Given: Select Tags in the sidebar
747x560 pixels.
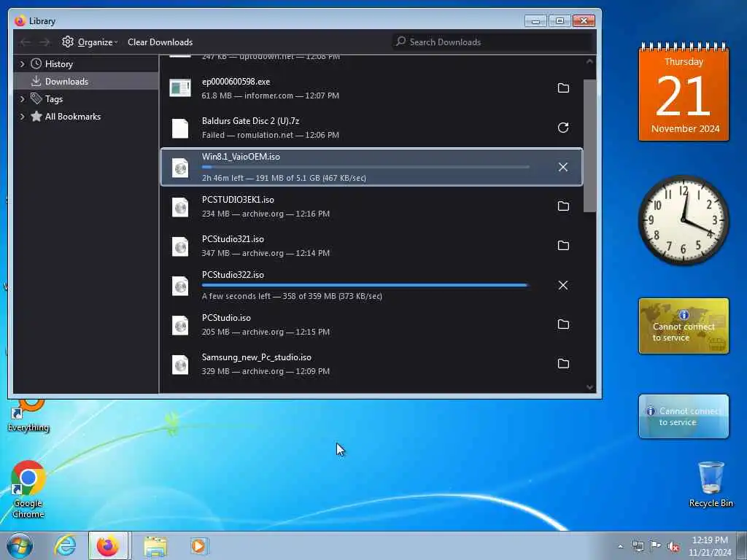Looking at the screenshot, I should [x=54, y=99].
